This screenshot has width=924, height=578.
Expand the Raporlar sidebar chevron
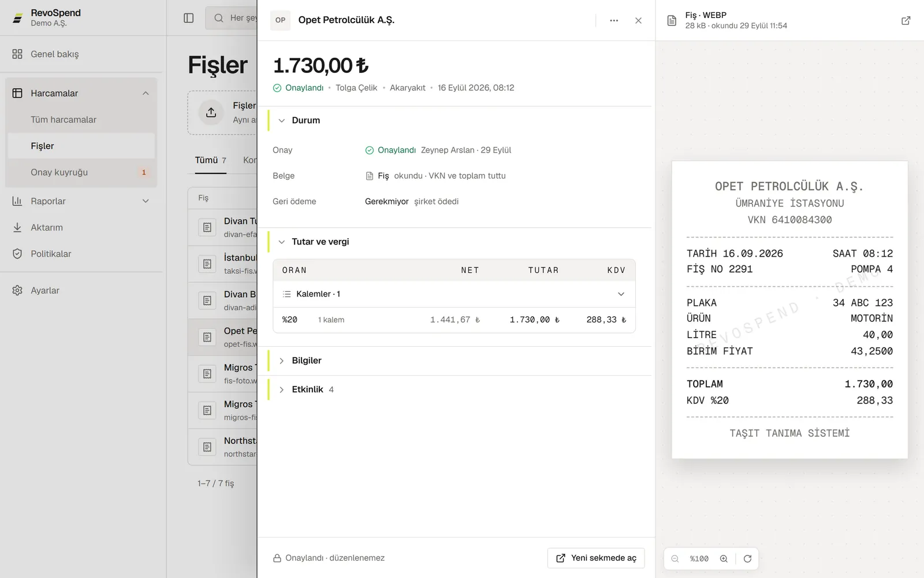tap(146, 201)
